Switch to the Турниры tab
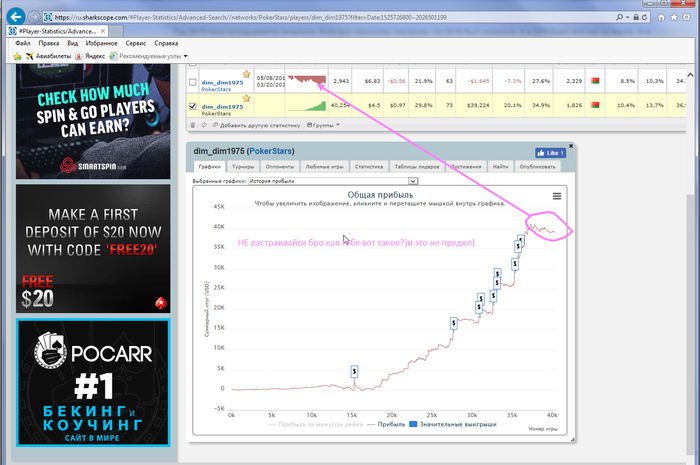The image size is (700, 465). [x=243, y=166]
